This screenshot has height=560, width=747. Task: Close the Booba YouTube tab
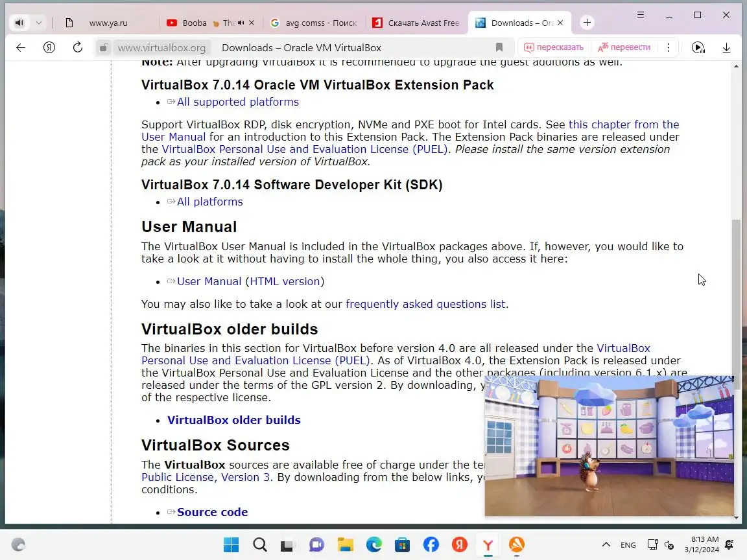click(252, 23)
